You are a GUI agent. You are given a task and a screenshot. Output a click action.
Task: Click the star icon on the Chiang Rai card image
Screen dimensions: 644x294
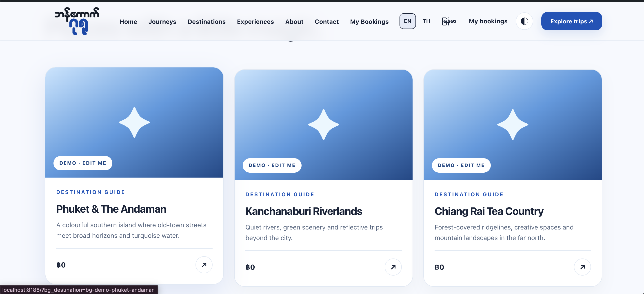pyautogui.click(x=513, y=125)
